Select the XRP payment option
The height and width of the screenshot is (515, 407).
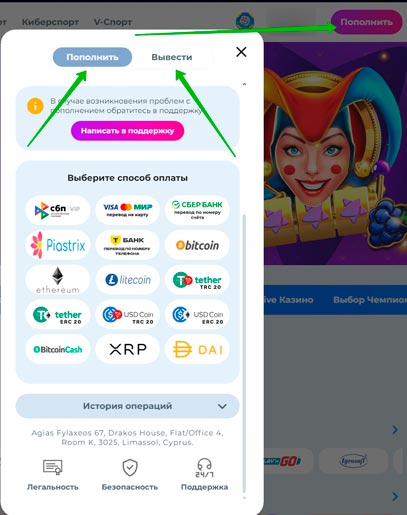click(x=127, y=349)
